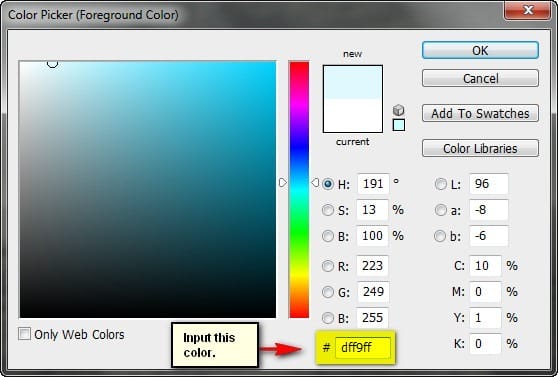Click the Magenta percentage field
The width and height of the screenshot is (558, 377).
coord(485,292)
